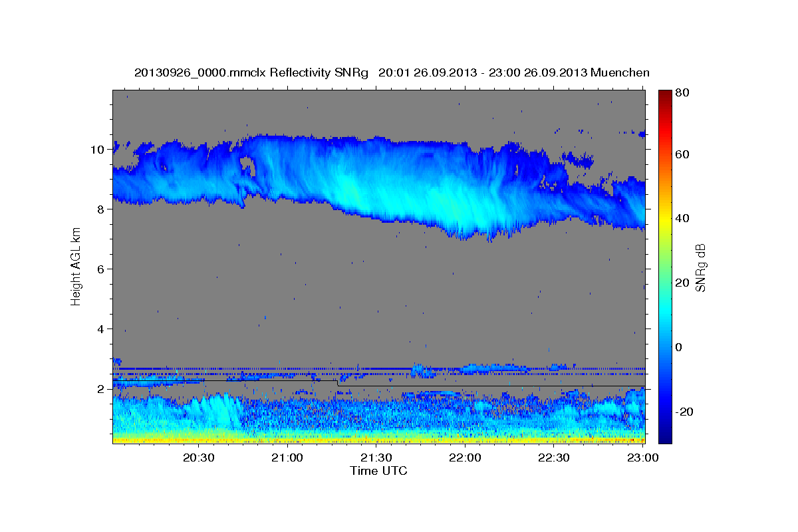This screenshot has height=532, width=798.
Task: Click the height tick label 4
Action: (101, 329)
